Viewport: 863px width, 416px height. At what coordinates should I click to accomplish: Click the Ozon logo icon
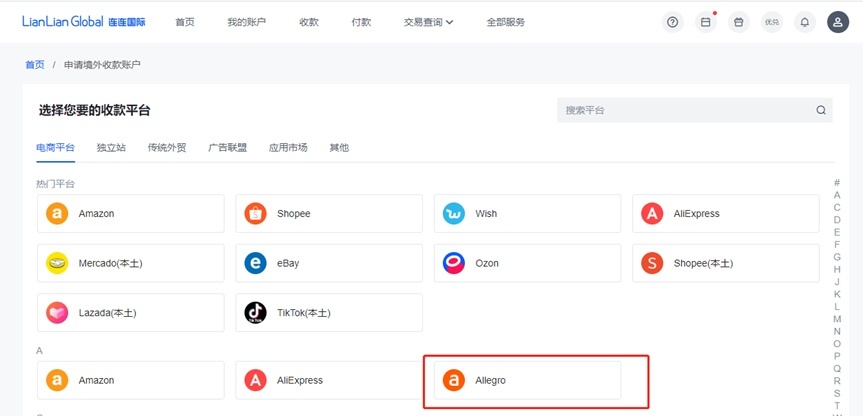(454, 263)
